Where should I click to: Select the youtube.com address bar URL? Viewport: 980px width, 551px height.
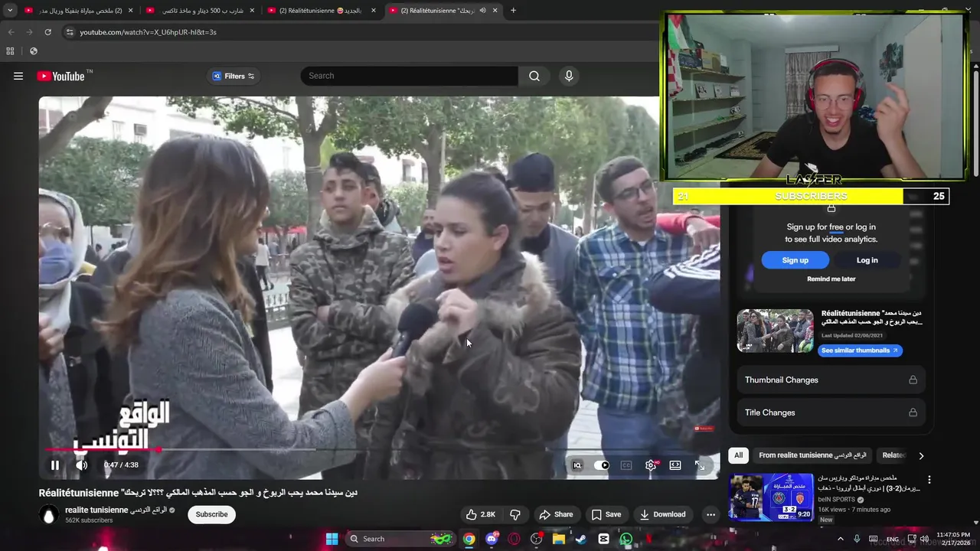point(148,32)
